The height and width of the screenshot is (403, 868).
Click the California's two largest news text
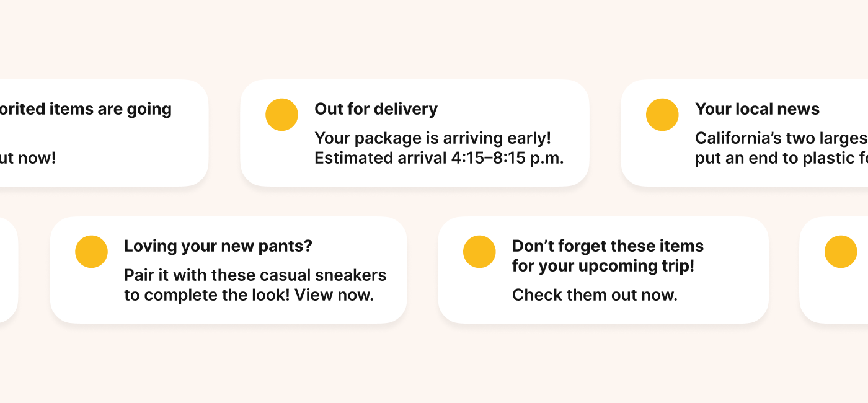[x=781, y=138]
